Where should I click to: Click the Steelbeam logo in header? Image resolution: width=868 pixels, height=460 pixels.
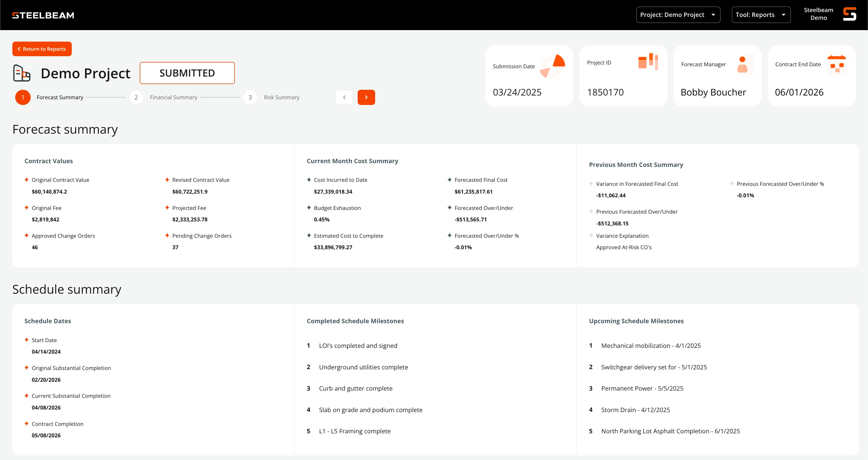43,15
